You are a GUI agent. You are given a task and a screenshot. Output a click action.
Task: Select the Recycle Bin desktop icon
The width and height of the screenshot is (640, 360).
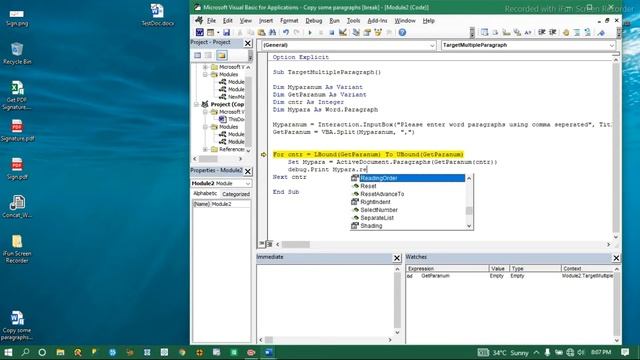[17, 53]
